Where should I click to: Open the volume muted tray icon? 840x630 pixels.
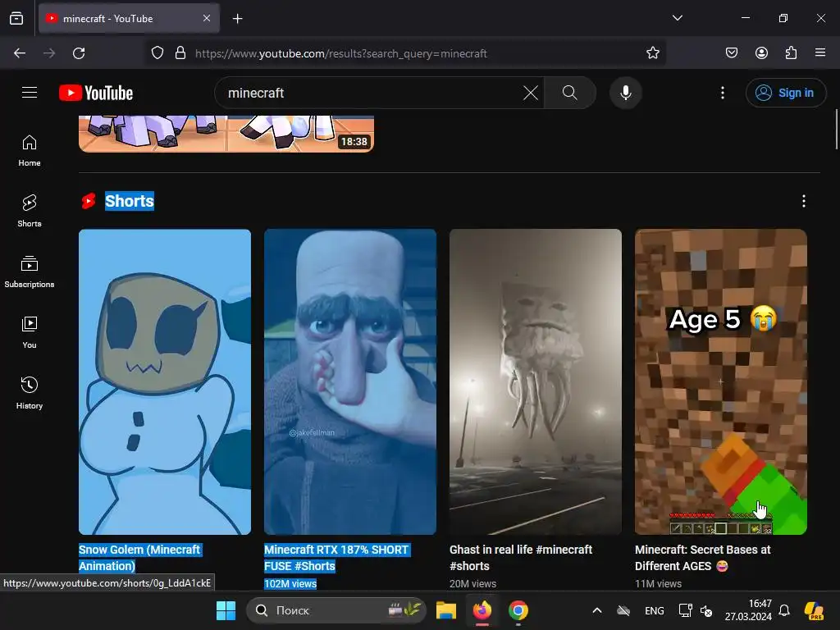(706, 610)
